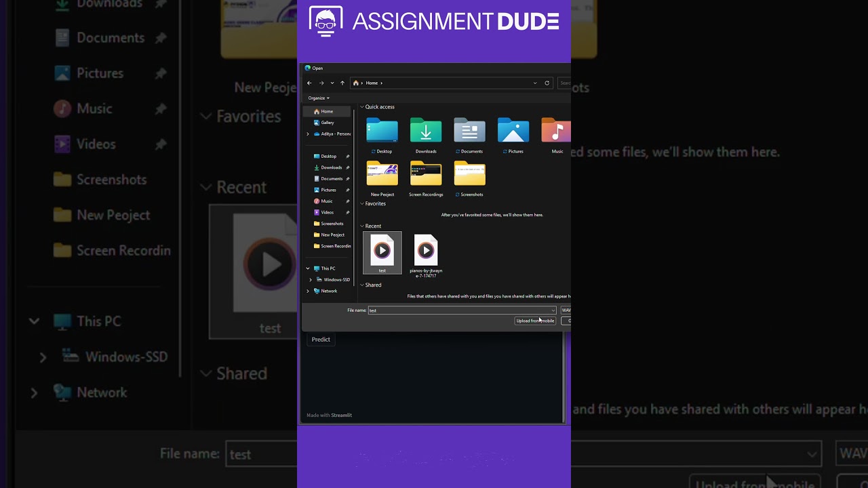Viewport: 868px width, 488px height.
Task: Open the green Downloads folder tile in Quick access
Action: click(426, 136)
